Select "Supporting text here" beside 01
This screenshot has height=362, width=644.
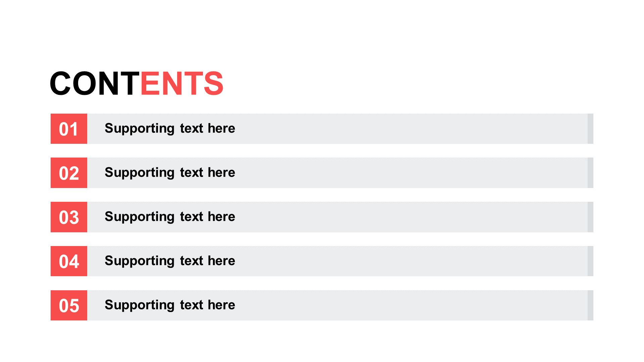pyautogui.click(x=170, y=129)
